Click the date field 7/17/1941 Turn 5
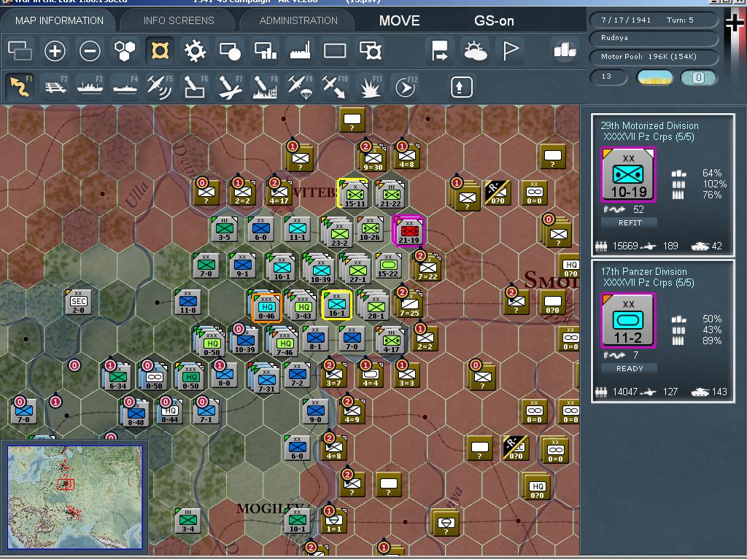Viewport: 747px width, 560px height. pos(654,20)
